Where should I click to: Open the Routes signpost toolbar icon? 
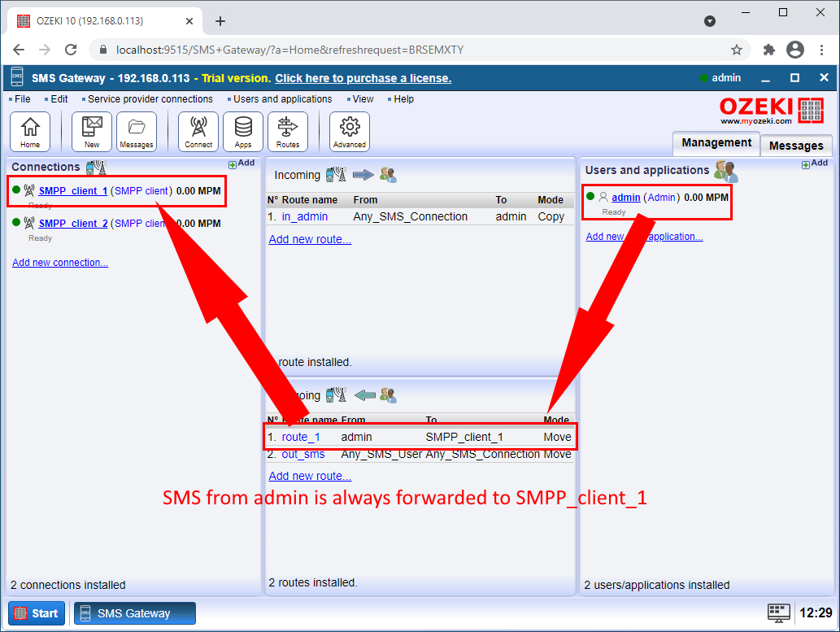288,132
